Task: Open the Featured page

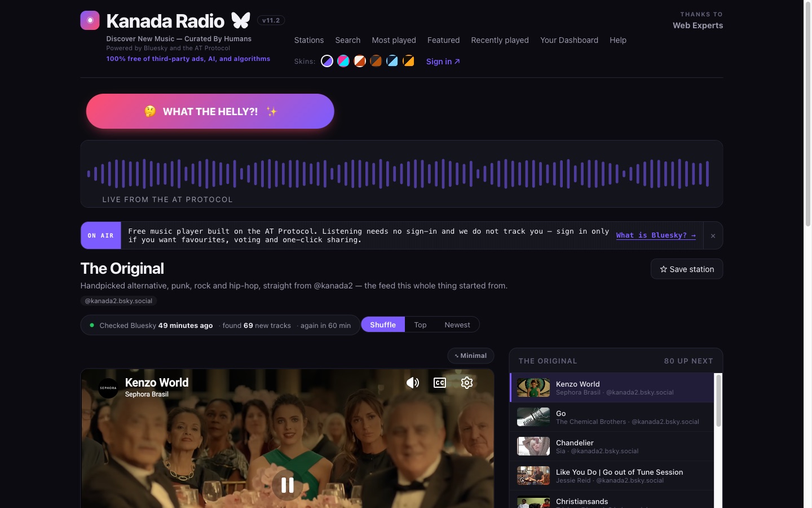Action: [x=444, y=40]
